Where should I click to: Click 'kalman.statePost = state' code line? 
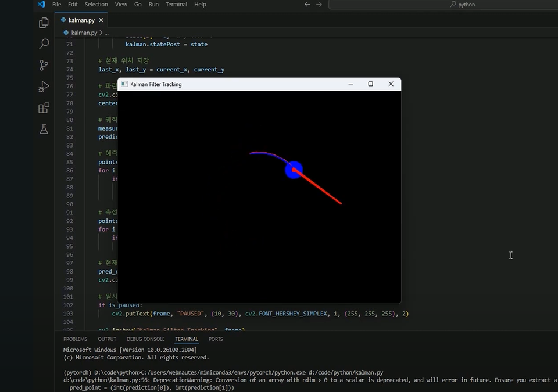point(166,44)
